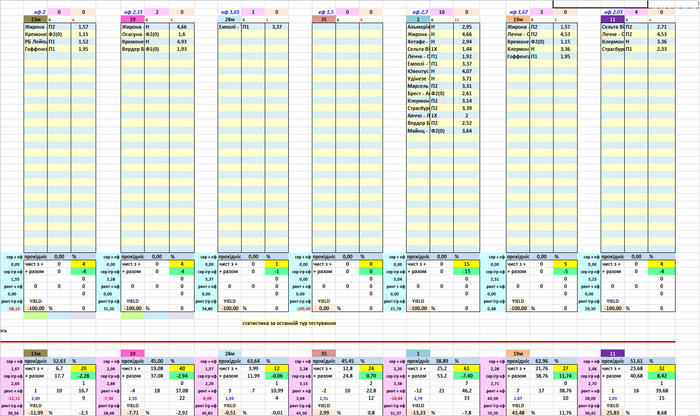Click the 'Ф1(0)' bet type cell

click(157, 49)
